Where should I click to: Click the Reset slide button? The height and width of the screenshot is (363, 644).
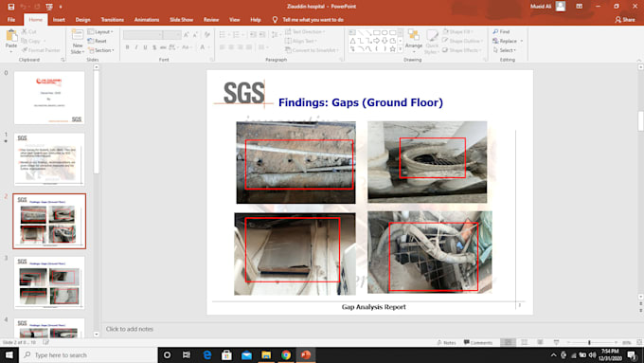[x=98, y=41]
